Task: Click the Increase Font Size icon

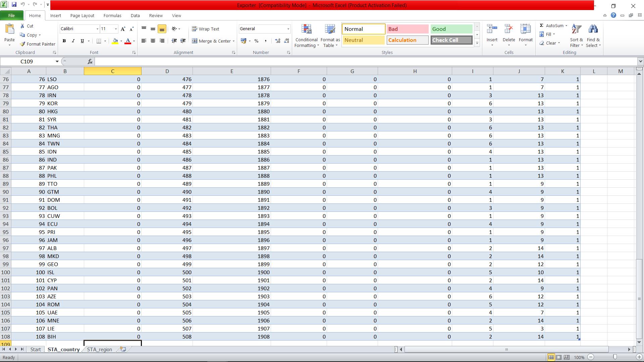Action: 123,29
